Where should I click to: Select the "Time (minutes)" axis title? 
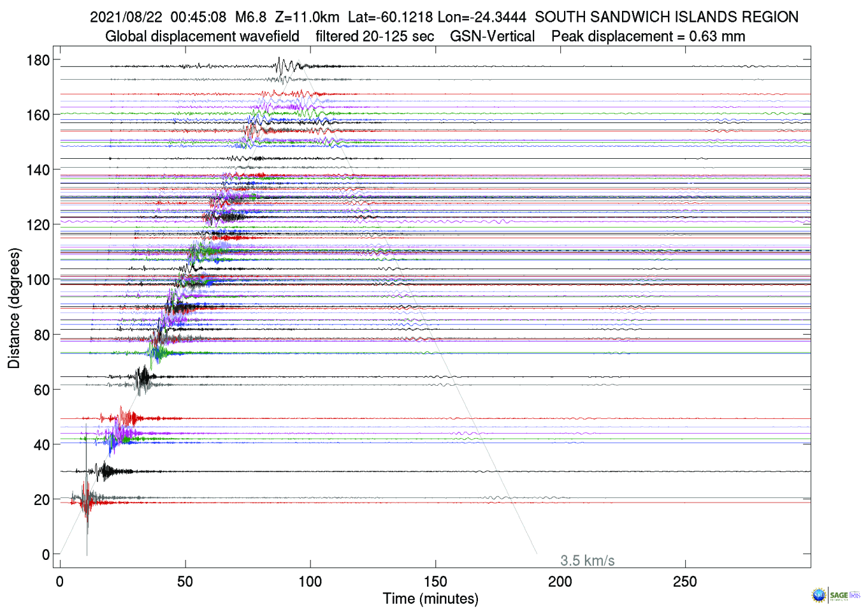point(430,599)
